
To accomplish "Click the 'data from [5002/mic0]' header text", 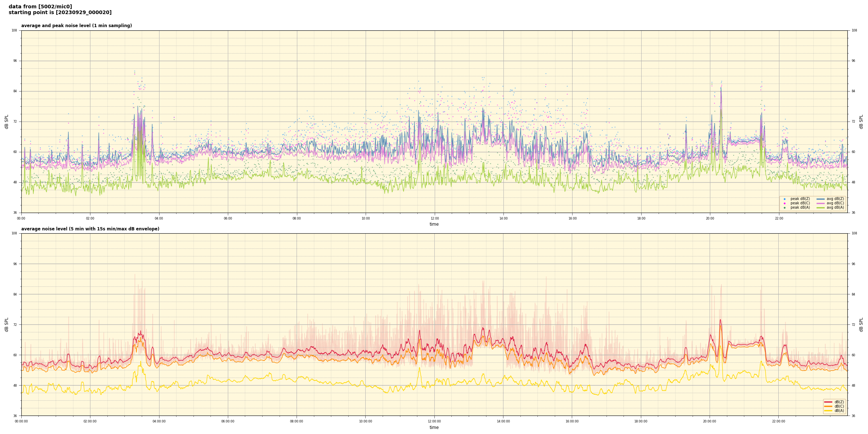I will pos(40,7).
